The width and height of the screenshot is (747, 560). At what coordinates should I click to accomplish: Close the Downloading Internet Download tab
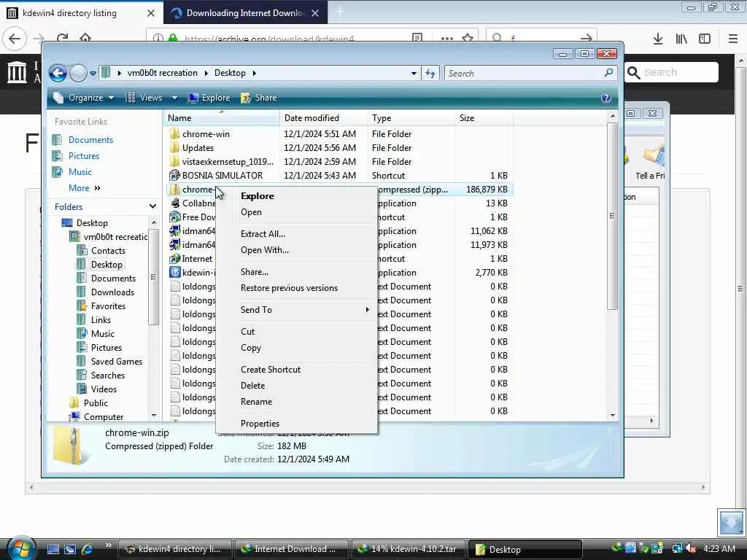(315, 13)
